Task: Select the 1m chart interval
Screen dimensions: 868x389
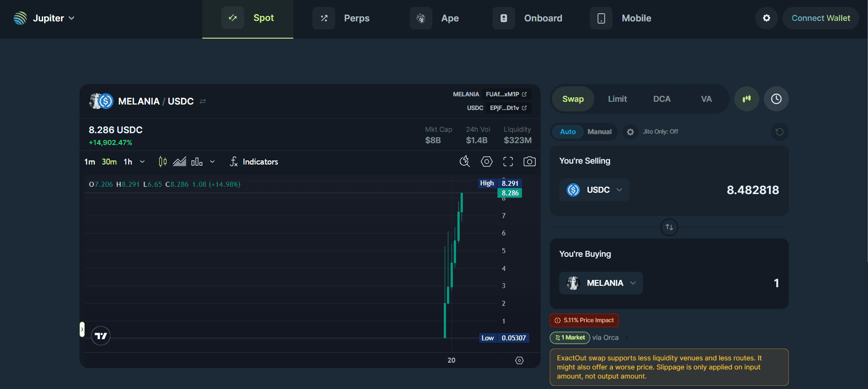Action: [90, 162]
